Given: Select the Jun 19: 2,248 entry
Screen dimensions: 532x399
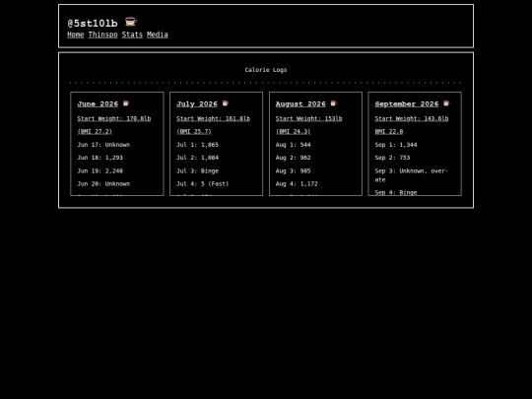Looking at the screenshot, I should click(100, 170).
